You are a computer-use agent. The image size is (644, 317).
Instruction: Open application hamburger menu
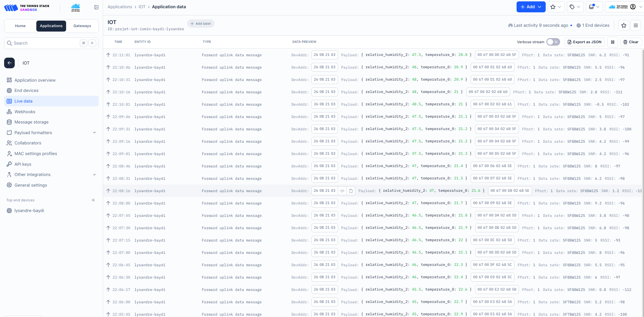[x=636, y=25]
